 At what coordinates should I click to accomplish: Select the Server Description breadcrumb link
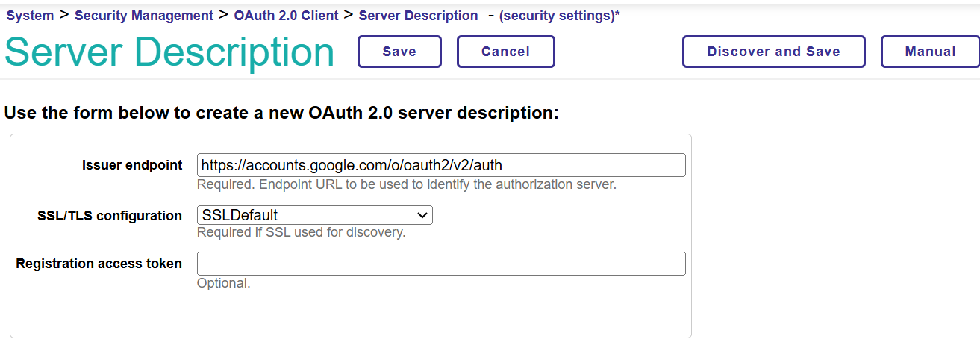pyautogui.click(x=418, y=16)
